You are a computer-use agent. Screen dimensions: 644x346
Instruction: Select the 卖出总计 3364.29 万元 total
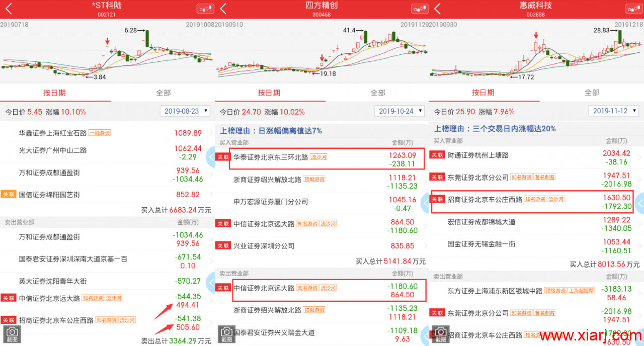point(176,341)
